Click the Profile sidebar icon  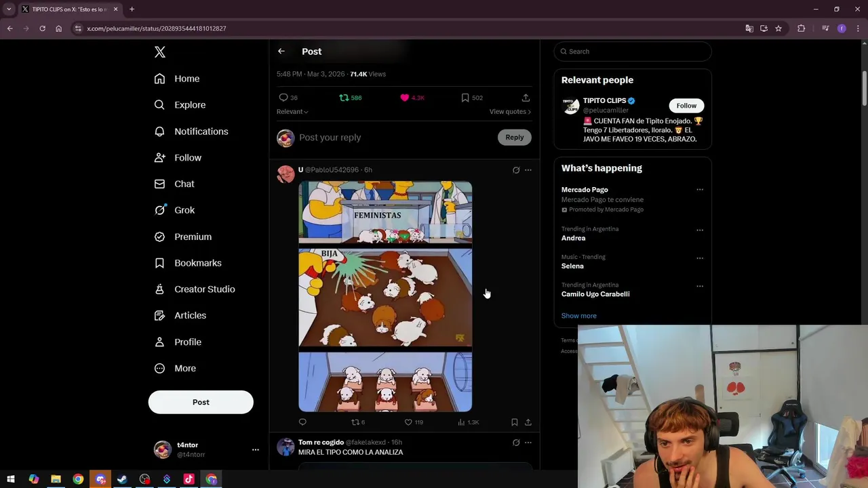click(x=159, y=342)
